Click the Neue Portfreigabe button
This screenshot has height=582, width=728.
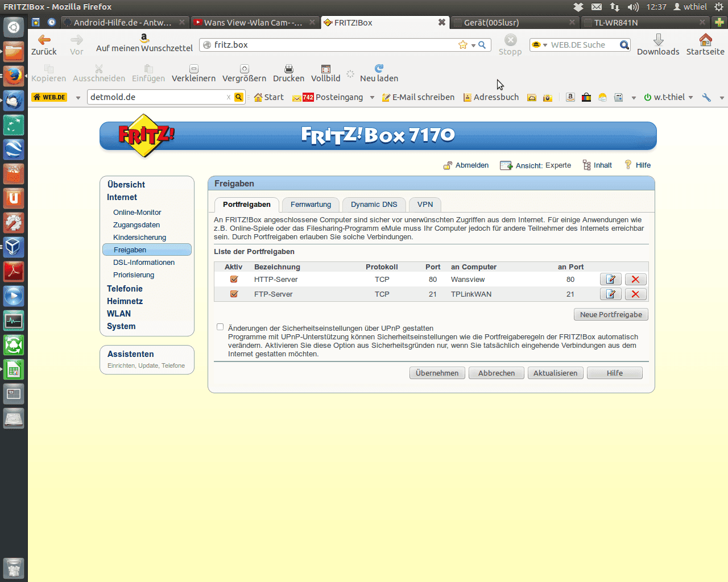(611, 314)
